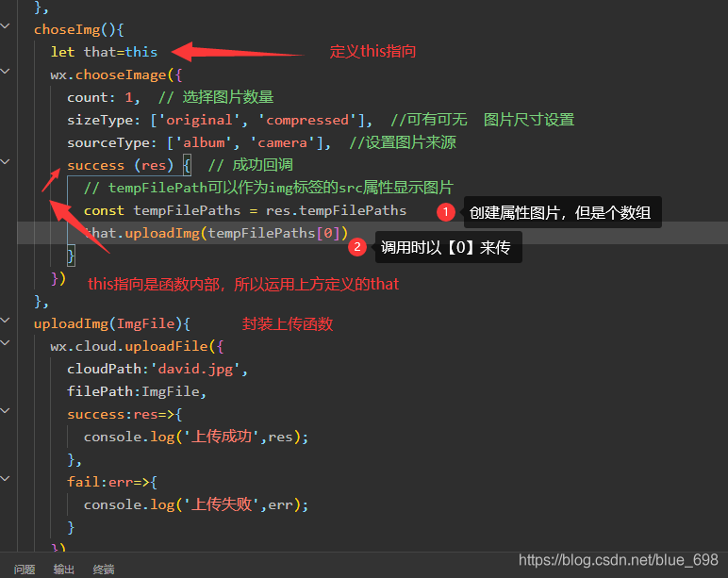Click the 'count: 1,' property line
The image size is (728, 578).
tap(104, 97)
